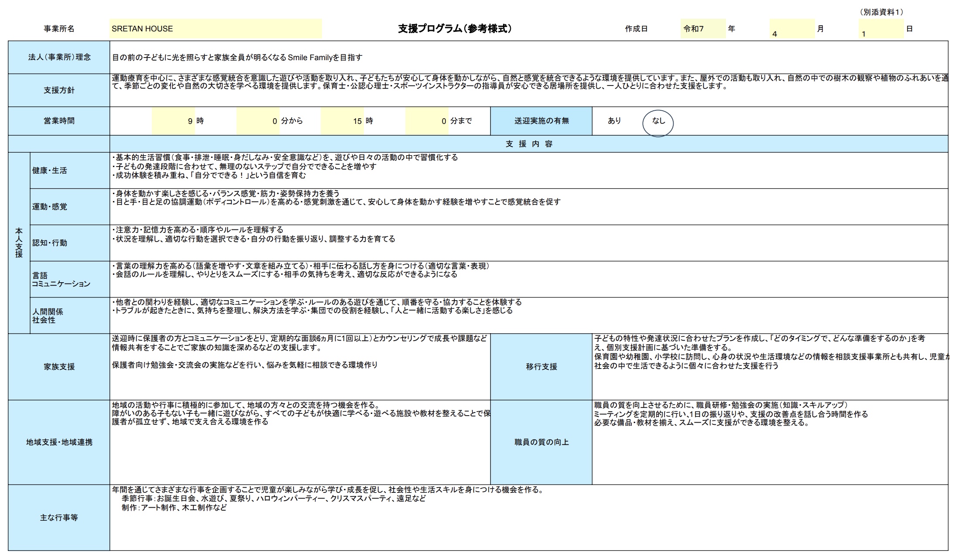Image resolution: width=959 pixels, height=560 pixels.
Task: Click the 言葉の理解力を高める bullet line
Action: (x=301, y=266)
